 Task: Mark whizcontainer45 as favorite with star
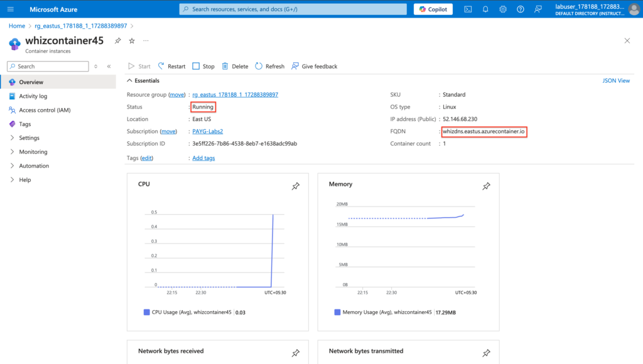click(x=132, y=41)
